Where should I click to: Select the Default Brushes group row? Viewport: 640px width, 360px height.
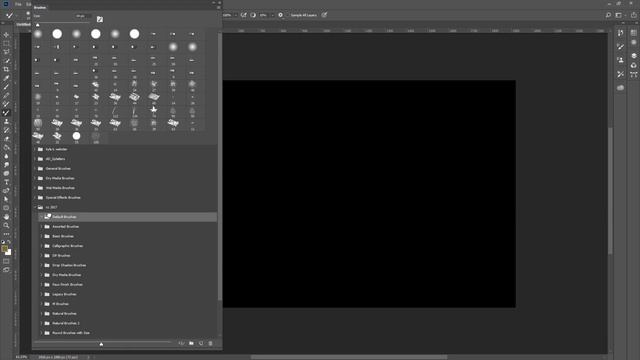click(x=128, y=217)
